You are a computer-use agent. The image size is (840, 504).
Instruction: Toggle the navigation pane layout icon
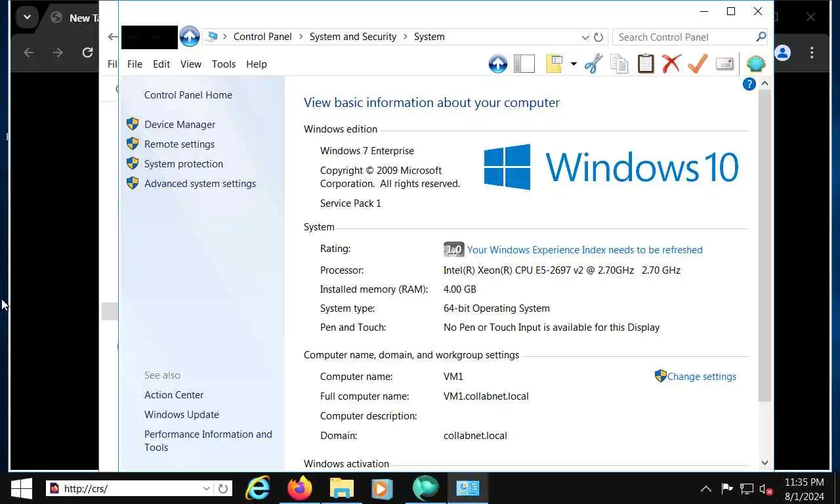pos(524,64)
